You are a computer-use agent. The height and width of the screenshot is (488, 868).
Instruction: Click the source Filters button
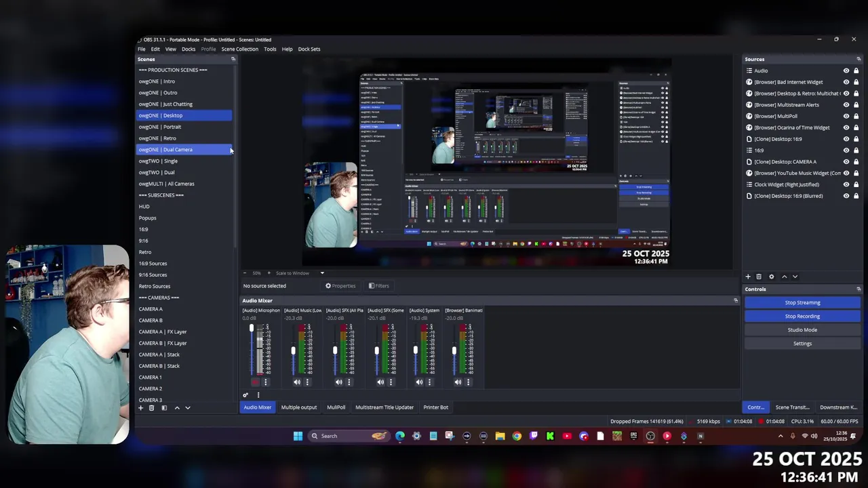379,286
